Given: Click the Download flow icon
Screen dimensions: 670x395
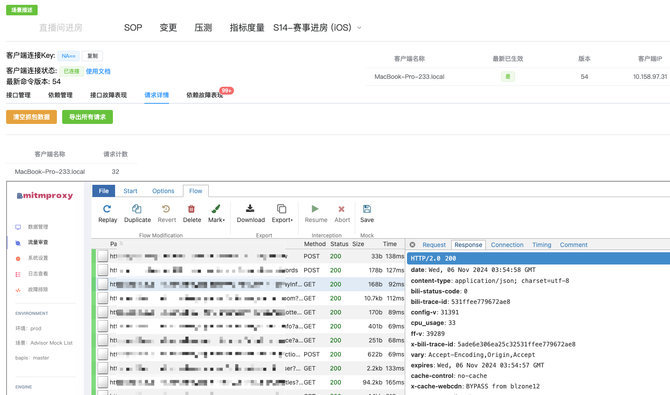Looking at the screenshot, I should click(250, 208).
